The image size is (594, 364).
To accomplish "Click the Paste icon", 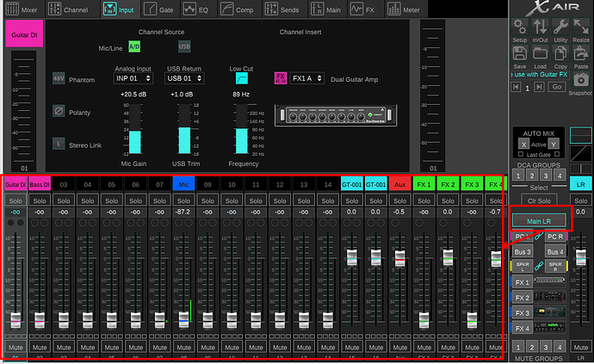I will coord(581,54).
